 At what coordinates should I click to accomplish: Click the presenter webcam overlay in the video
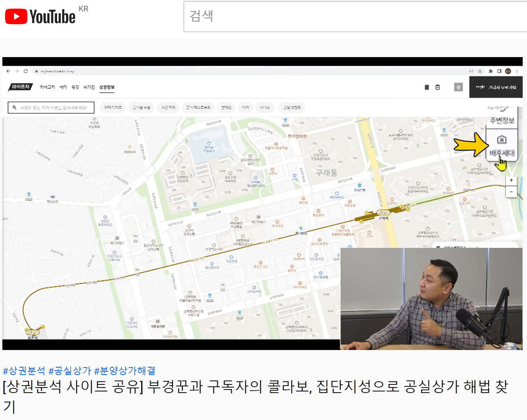(432, 299)
